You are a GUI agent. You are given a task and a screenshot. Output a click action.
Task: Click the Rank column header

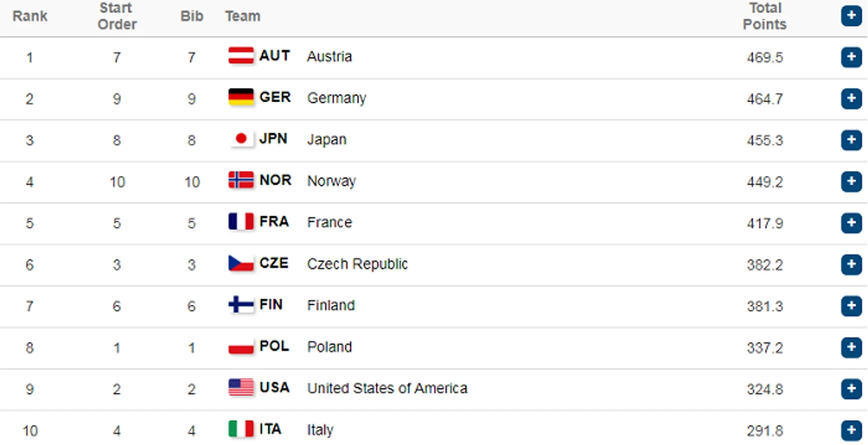(30, 16)
